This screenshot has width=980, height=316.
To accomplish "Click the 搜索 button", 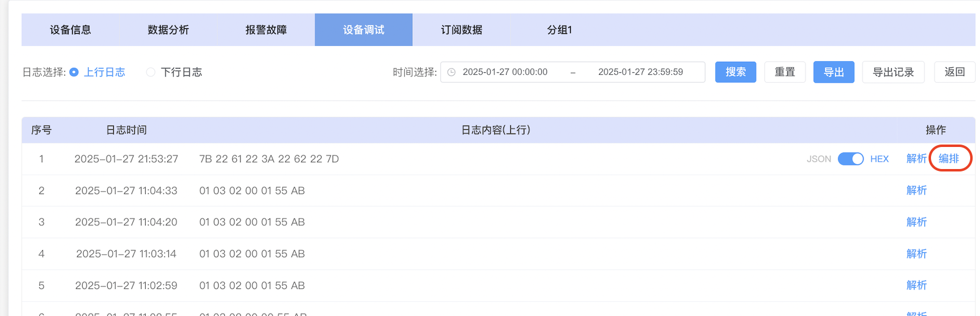I will point(736,72).
